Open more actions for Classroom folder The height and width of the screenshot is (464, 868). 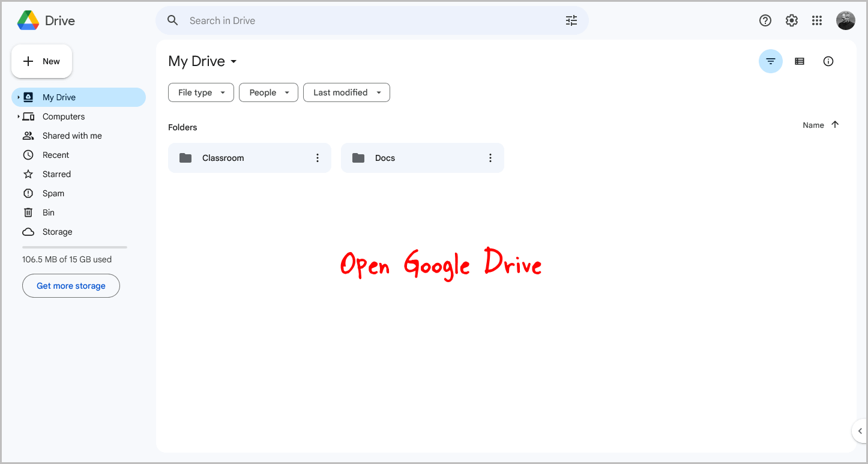coord(318,158)
